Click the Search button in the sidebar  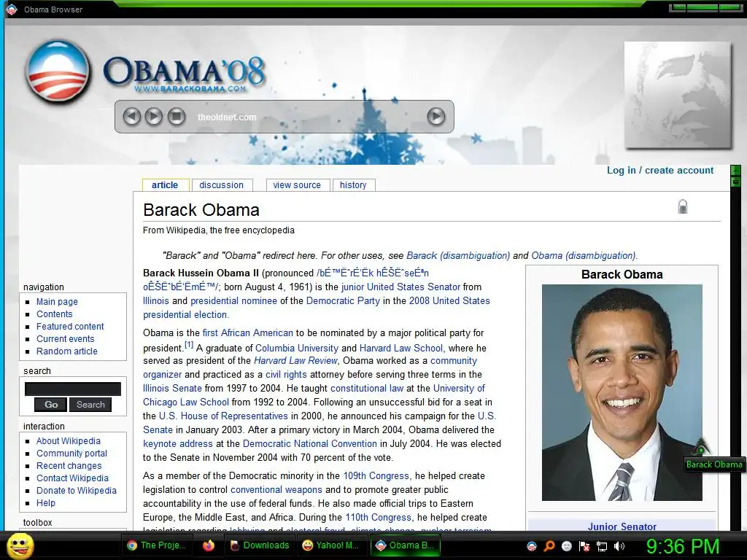click(90, 404)
